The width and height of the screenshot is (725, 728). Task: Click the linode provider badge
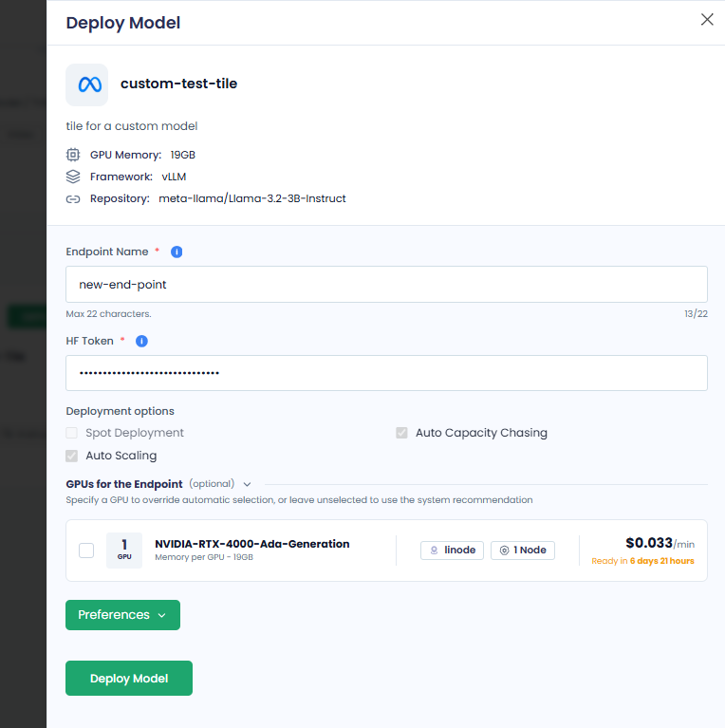[x=452, y=551]
